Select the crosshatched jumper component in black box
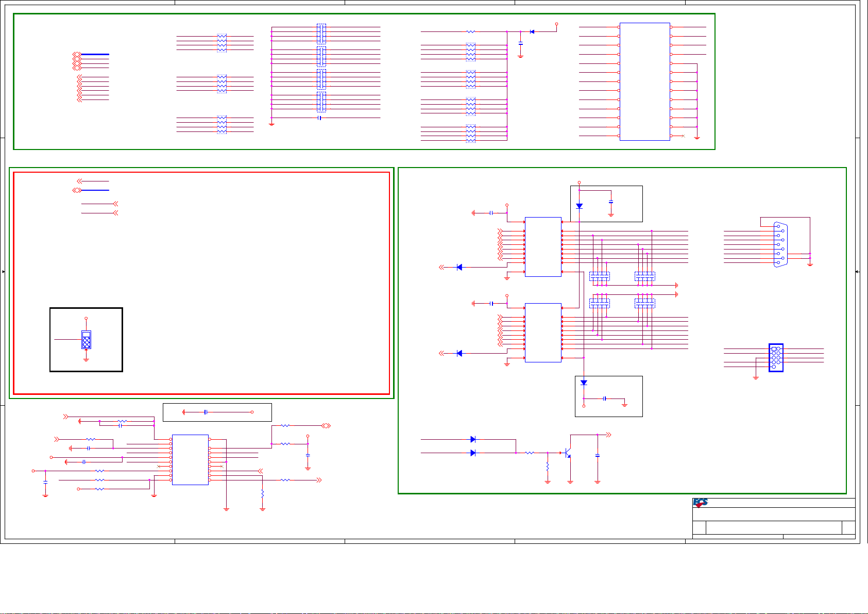868x614 pixels. point(86,340)
